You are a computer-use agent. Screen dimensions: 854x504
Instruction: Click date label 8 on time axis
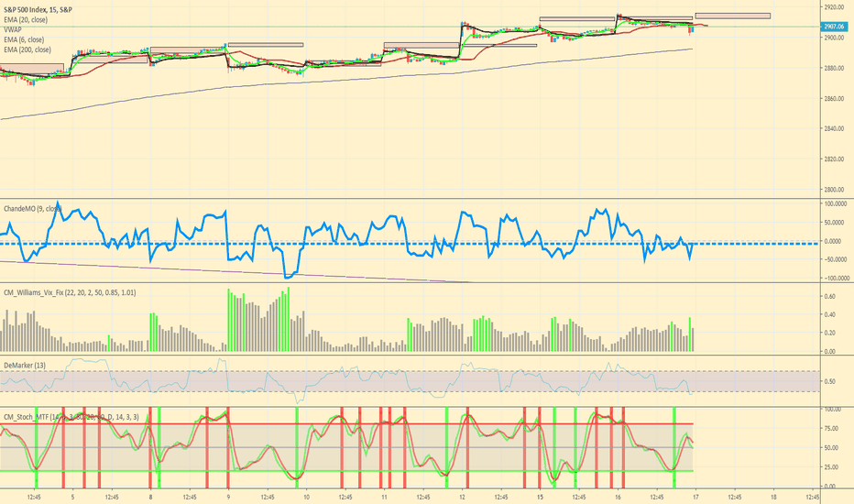click(x=150, y=497)
